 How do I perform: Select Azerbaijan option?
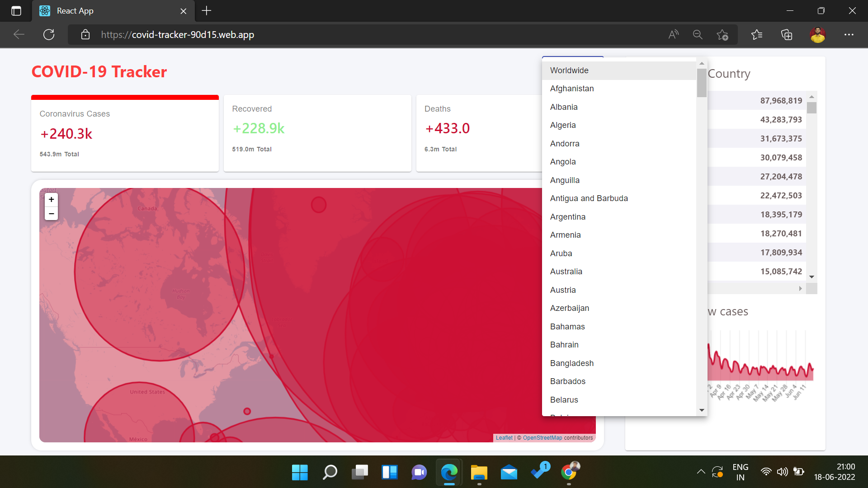point(619,308)
